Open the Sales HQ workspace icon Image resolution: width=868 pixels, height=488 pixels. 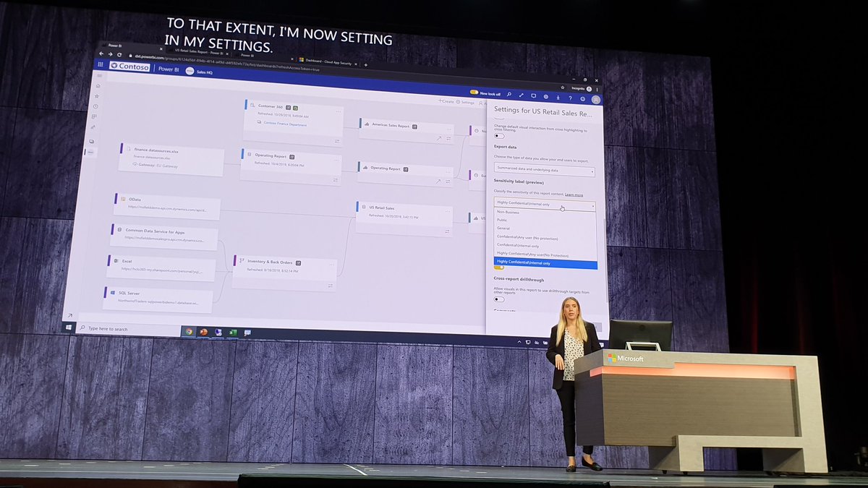tap(190, 70)
